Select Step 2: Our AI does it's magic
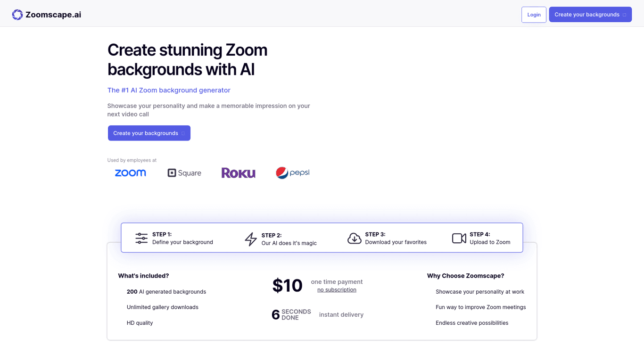644x362 pixels. click(x=289, y=238)
